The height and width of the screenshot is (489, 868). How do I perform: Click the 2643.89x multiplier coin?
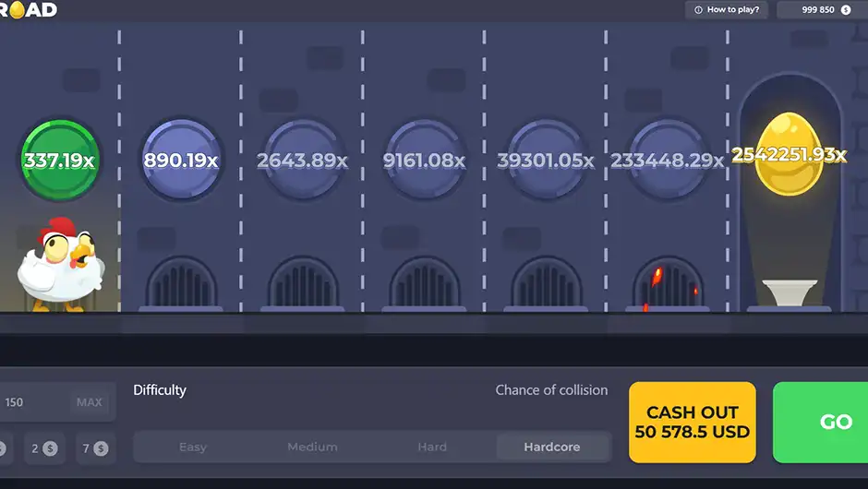click(x=302, y=160)
